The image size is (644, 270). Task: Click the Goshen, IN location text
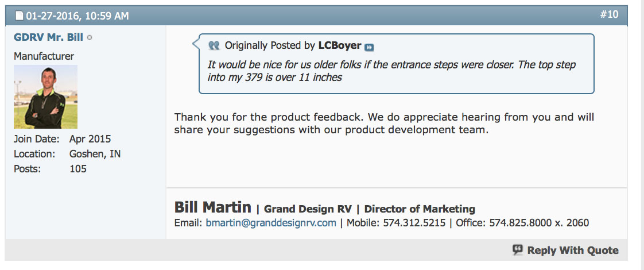(95, 154)
